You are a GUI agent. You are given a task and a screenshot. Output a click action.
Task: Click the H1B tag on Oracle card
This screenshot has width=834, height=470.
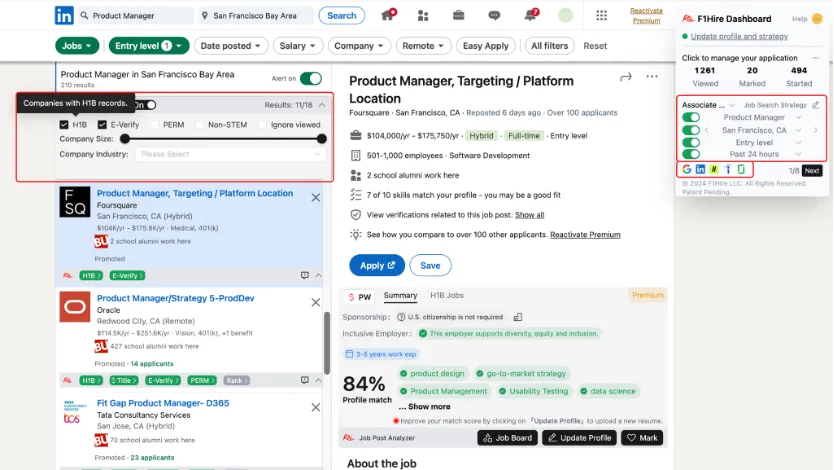click(x=91, y=380)
